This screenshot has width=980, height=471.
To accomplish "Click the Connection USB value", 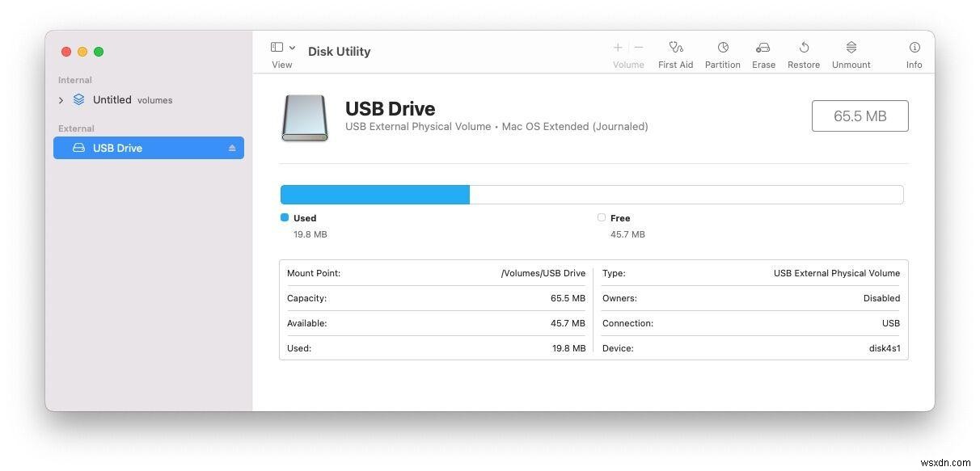I will tap(891, 323).
